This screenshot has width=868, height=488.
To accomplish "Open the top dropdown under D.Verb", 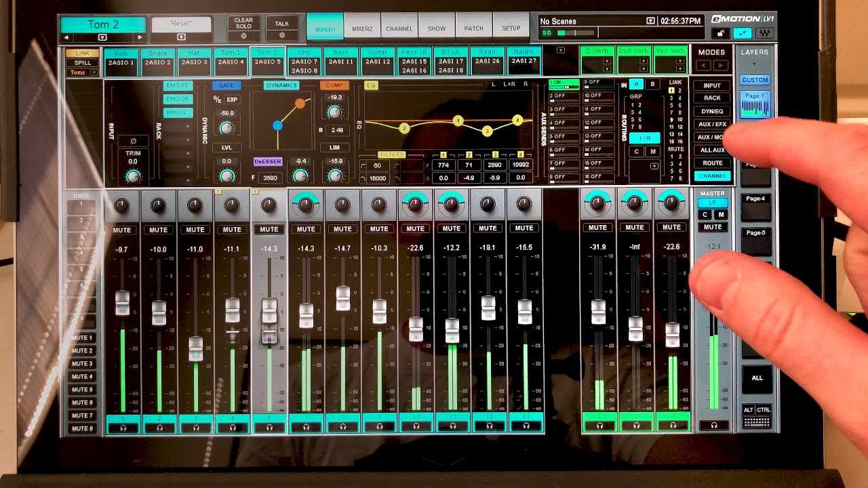I will [607, 61].
